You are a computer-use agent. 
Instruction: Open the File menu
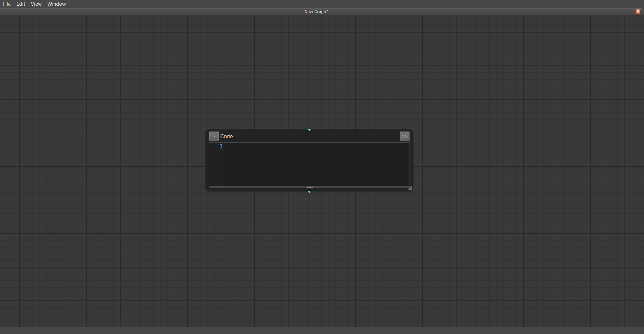tap(7, 4)
